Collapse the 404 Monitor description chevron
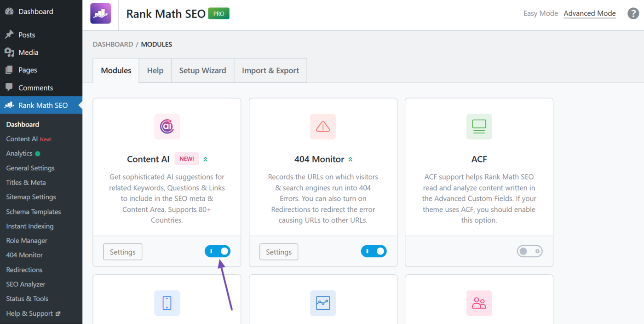 tap(350, 159)
